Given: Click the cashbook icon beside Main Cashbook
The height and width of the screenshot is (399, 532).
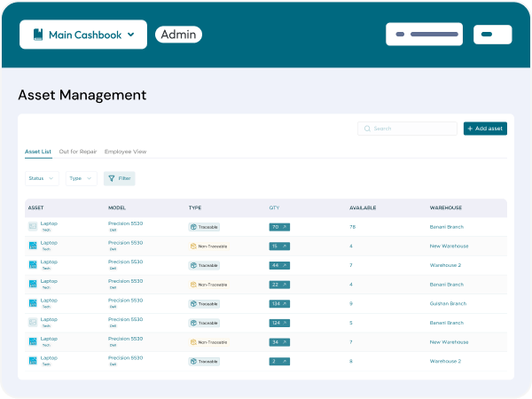Looking at the screenshot, I should [x=37, y=35].
